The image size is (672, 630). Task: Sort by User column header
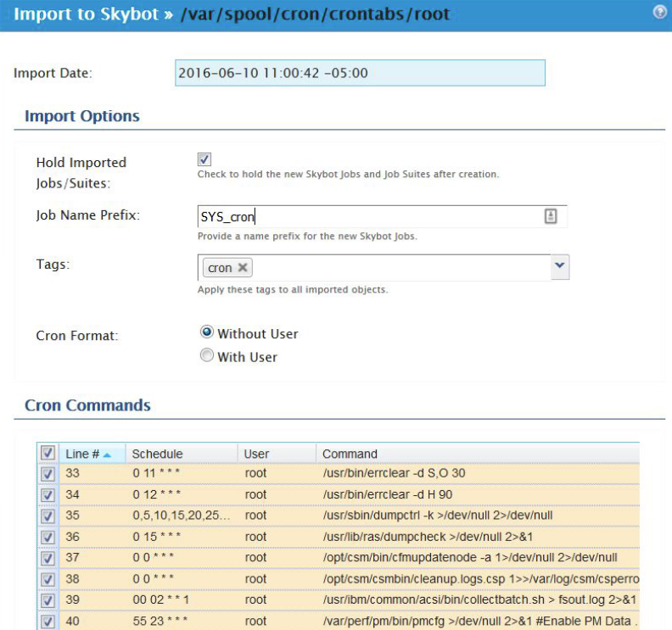tap(277, 454)
